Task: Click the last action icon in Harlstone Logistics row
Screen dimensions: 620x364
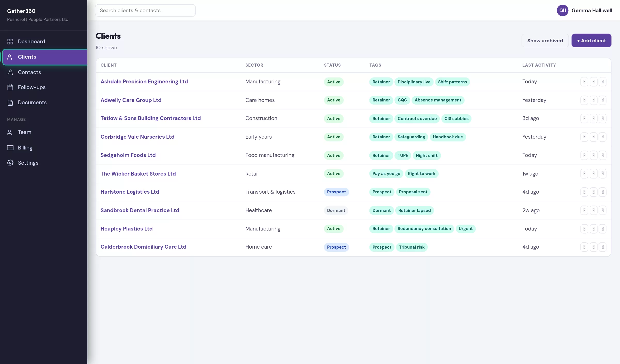Action: click(x=602, y=192)
